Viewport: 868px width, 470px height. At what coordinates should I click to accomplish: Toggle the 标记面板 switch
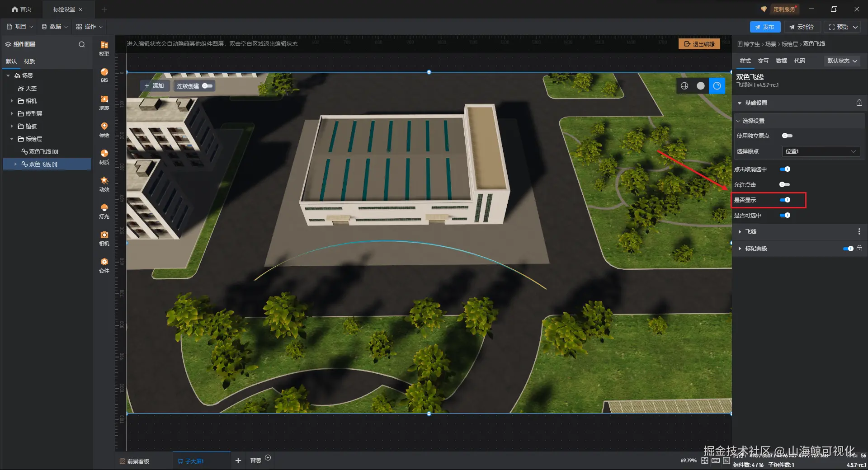pyautogui.click(x=848, y=249)
